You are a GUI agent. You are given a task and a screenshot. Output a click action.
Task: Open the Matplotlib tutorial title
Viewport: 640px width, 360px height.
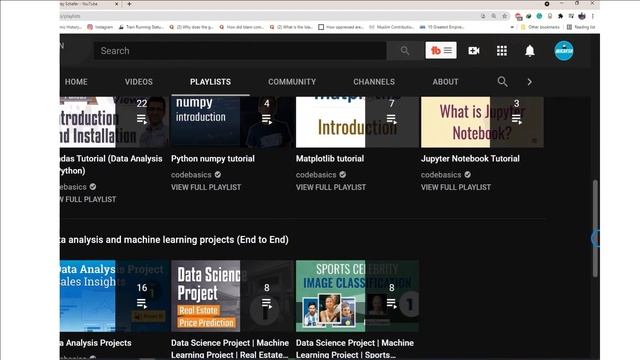[330, 158]
